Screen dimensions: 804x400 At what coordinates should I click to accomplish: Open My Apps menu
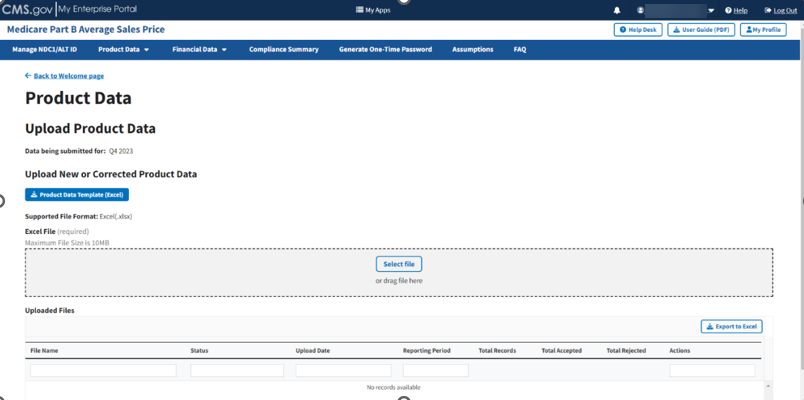coord(373,10)
